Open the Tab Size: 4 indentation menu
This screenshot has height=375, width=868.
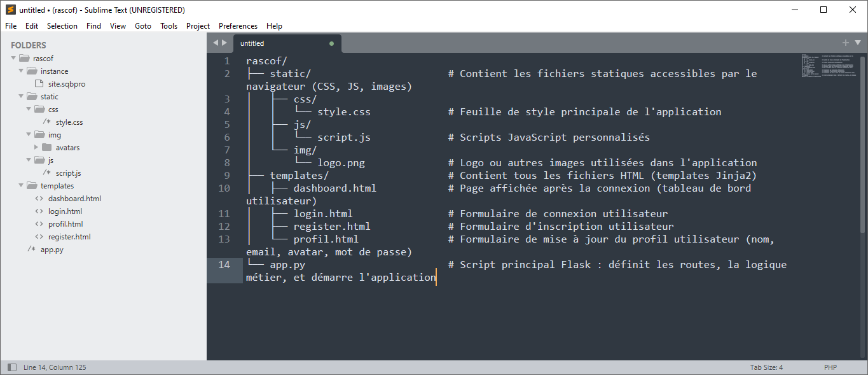pos(766,367)
